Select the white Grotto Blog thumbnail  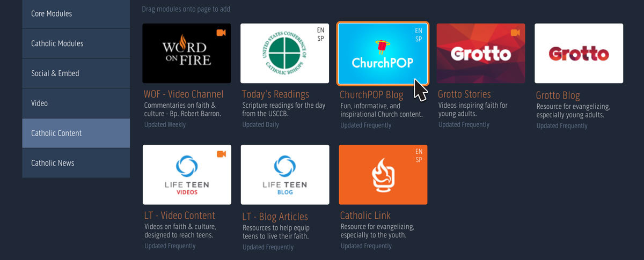(x=579, y=54)
